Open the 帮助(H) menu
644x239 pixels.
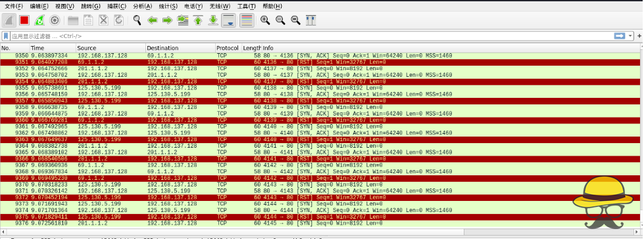coord(272,6)
